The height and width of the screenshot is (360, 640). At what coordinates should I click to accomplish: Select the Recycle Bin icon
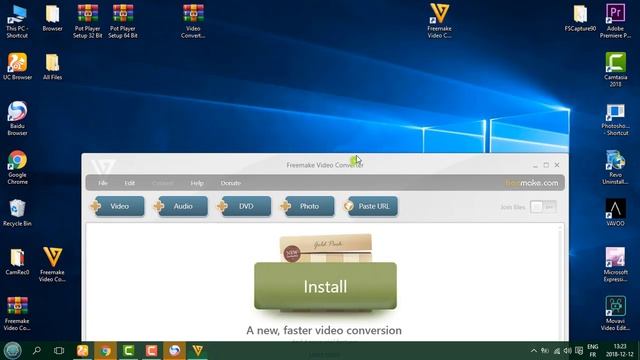(x=17, y=213)
